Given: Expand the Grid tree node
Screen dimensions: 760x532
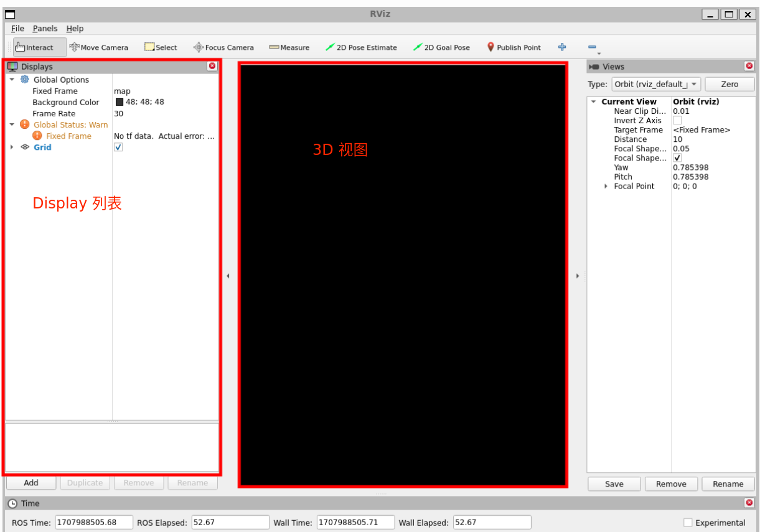Looking at the screenshot, I should tap(12, 147).
